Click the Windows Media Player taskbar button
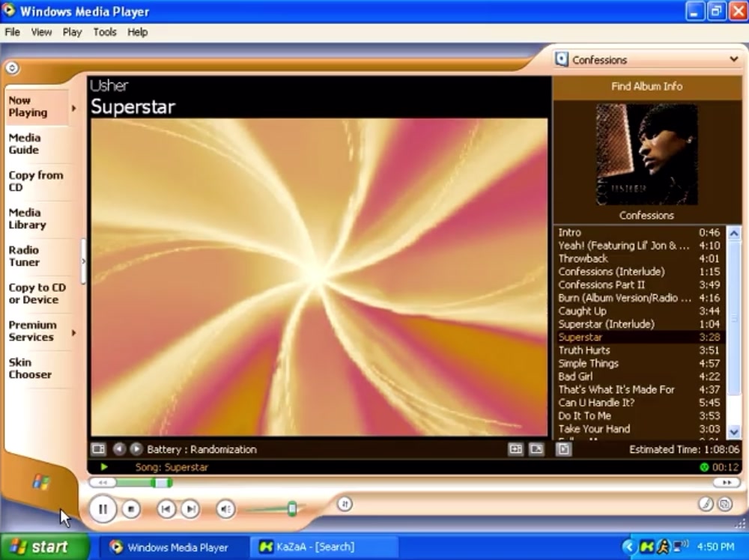 pyautogui.click(x=173, y=547)
